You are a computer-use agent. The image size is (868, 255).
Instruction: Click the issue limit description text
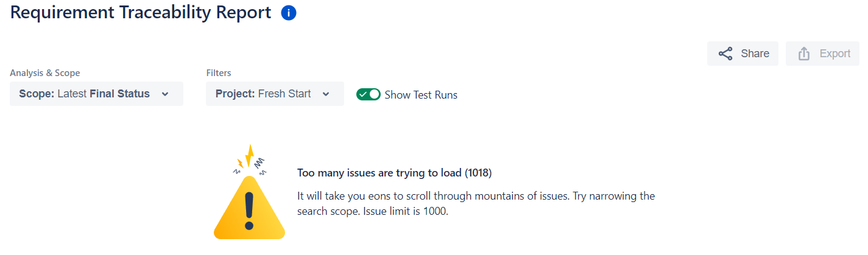tap(476, 204)
